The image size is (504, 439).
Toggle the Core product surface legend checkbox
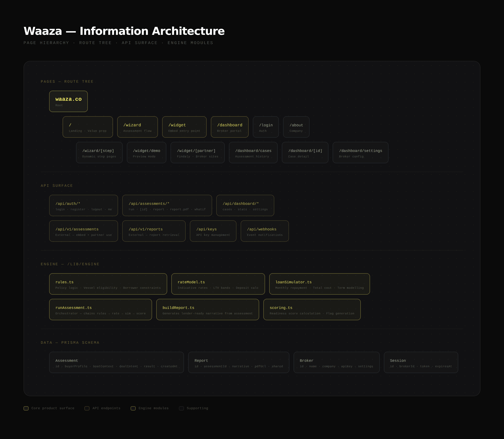(26, 408)
